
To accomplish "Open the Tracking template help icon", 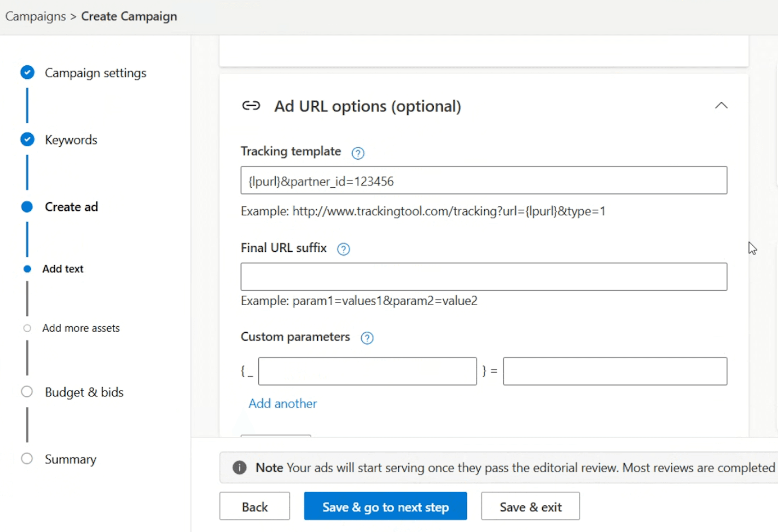I will click(x=358, y=153).
